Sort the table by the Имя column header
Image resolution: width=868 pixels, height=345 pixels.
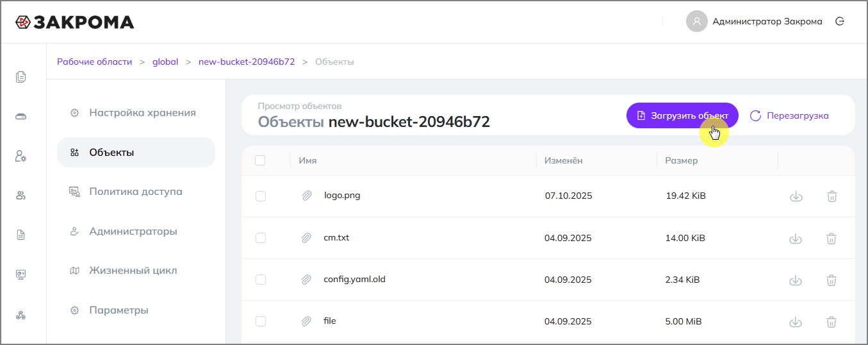[307, 160]
